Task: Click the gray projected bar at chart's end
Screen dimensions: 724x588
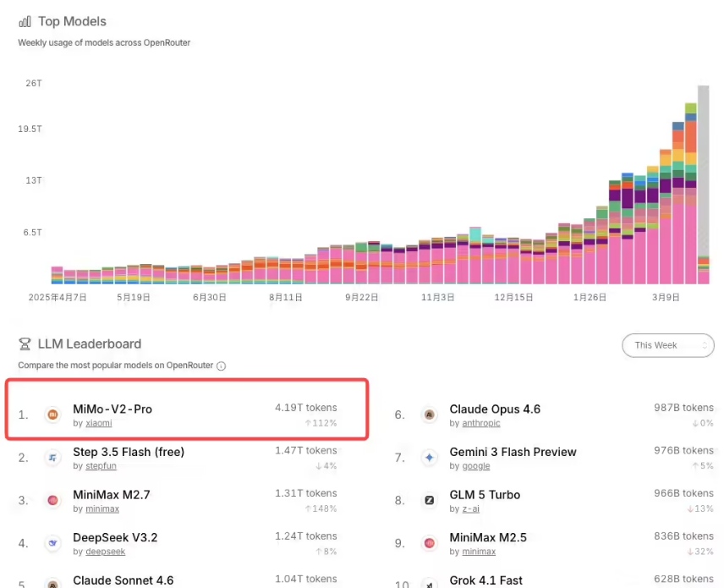Action: [x=703, y=171]
